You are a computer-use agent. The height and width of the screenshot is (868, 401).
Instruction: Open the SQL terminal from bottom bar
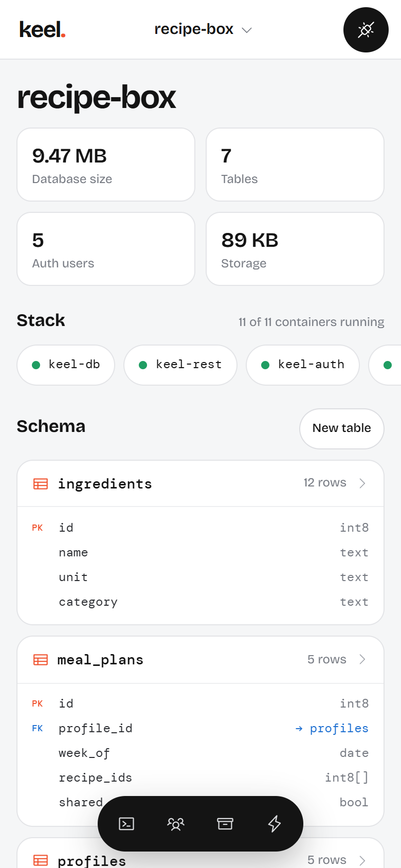pyautogui.click(x=126, y=824)
